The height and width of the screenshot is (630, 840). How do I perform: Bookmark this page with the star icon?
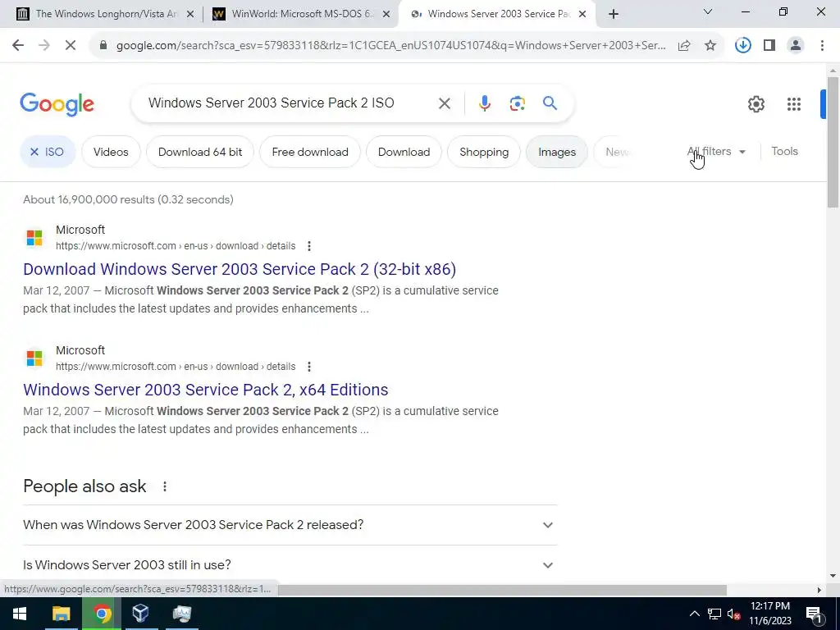tap(710, 46)
